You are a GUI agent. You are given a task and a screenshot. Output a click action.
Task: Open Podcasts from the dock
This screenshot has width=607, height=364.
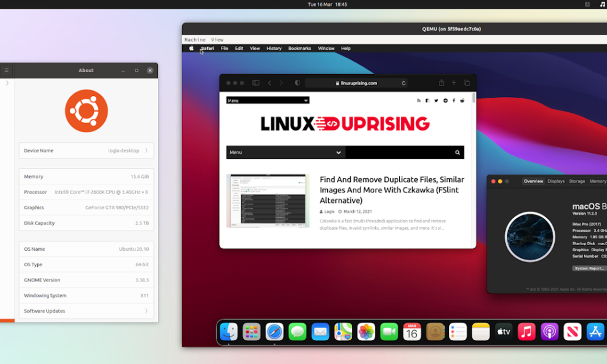(x=550, y=331)
